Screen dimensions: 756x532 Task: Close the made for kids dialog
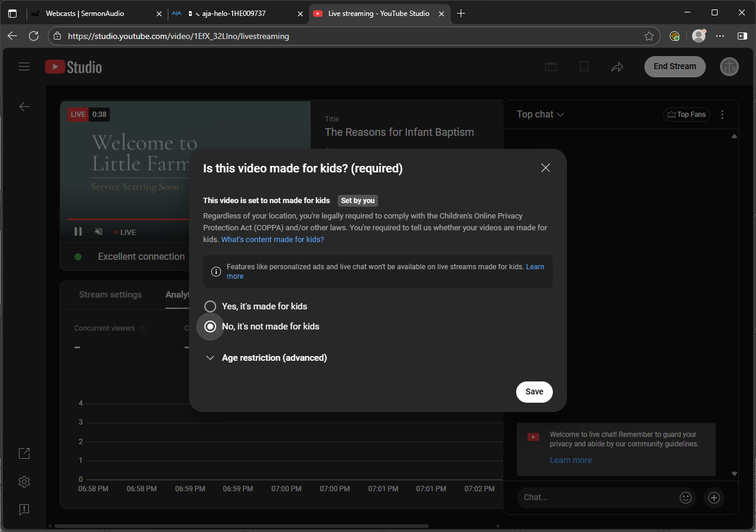coord(546,168)
